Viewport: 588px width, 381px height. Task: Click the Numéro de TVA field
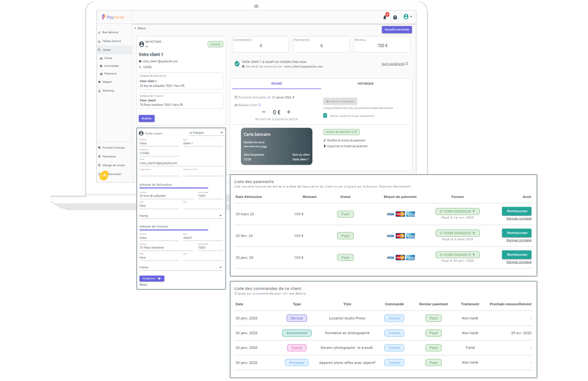click(203, 173)
